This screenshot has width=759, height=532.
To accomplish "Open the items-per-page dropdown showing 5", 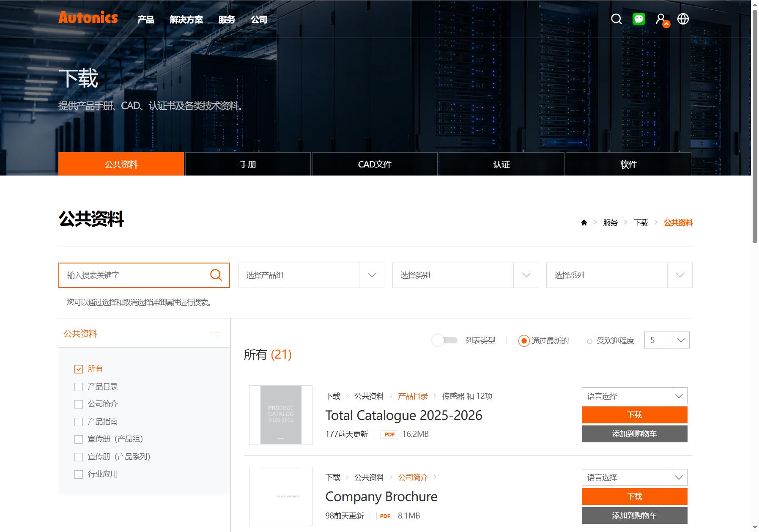I will pos(667,340).
